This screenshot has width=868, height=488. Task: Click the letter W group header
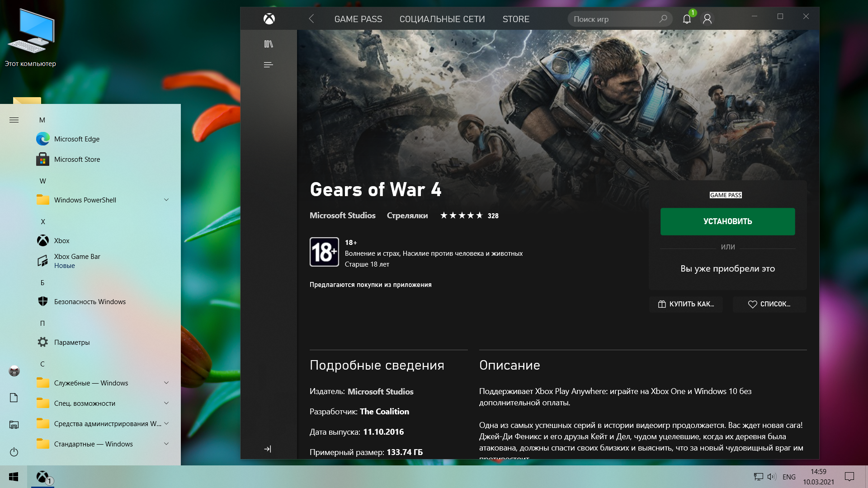(x=42, y=181)
